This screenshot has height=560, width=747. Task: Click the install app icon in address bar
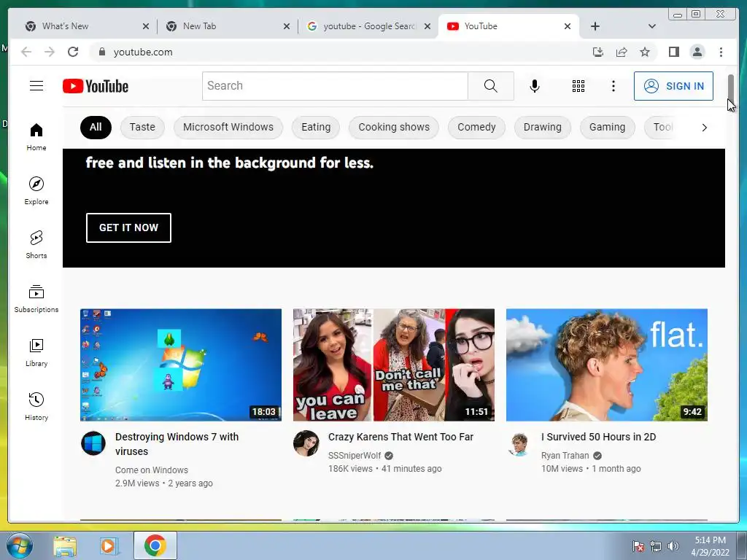point(598,52)
